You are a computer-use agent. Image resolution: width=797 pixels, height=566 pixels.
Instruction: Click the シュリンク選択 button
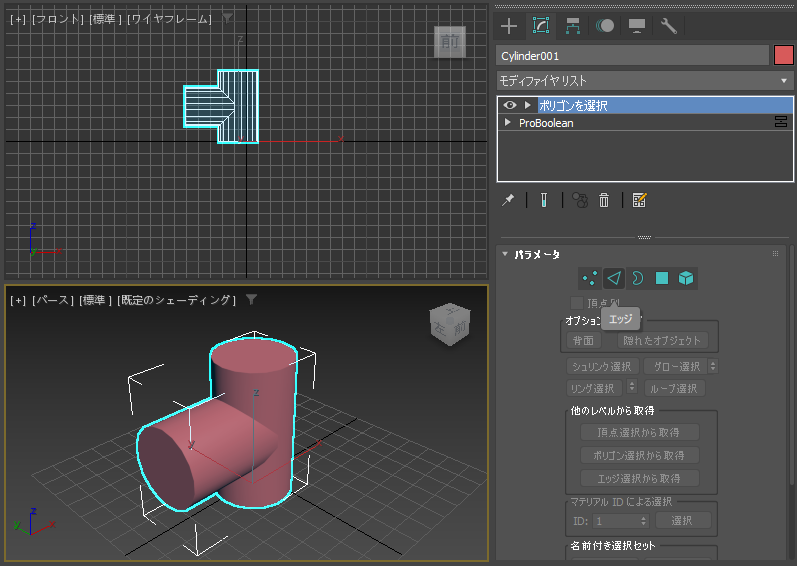point(602,366)
